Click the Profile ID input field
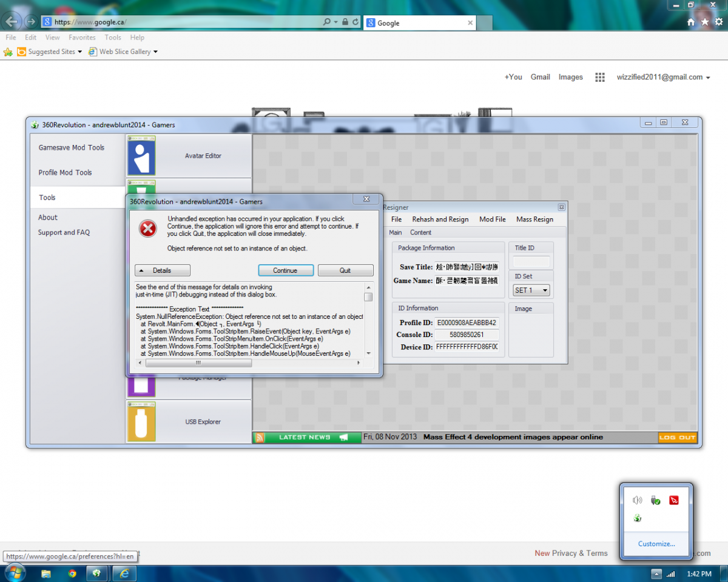The height and width of the screenshot is (582, 728). point(467,323)
